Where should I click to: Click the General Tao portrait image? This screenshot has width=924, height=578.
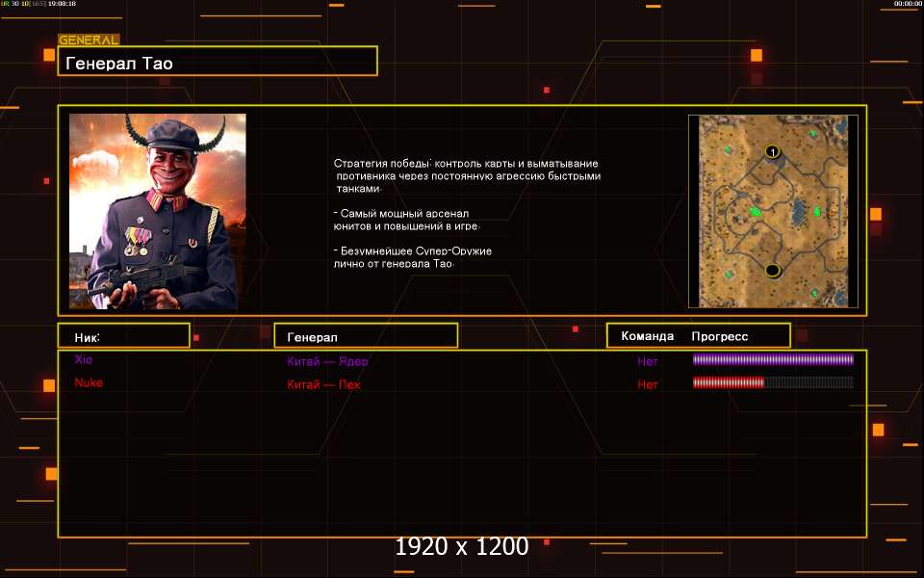coord(157,211)
